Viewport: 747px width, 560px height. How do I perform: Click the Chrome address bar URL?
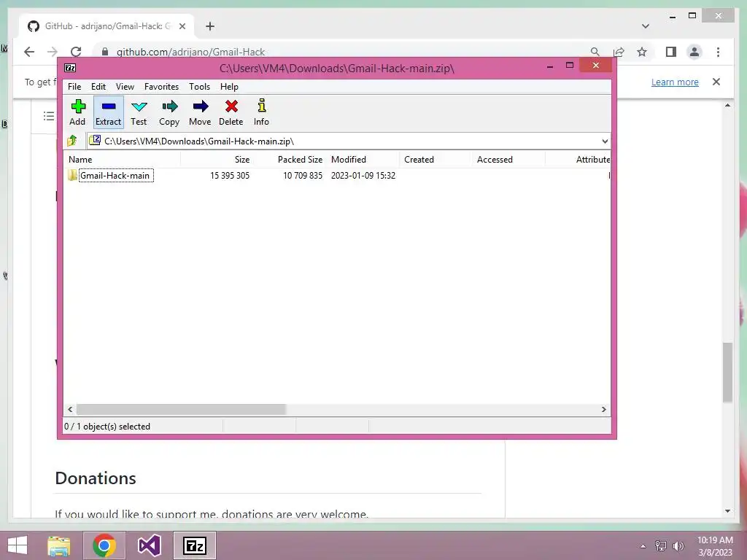click(190, 52)
